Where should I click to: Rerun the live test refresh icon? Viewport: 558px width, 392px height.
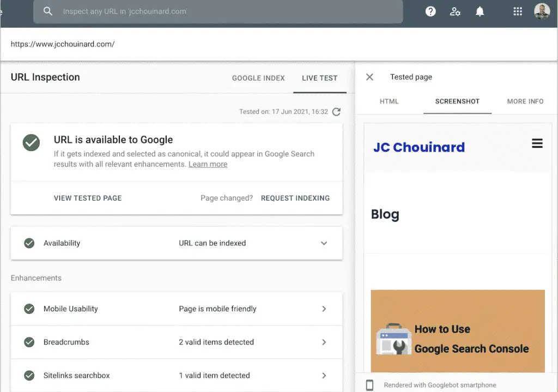pos(336,112)
